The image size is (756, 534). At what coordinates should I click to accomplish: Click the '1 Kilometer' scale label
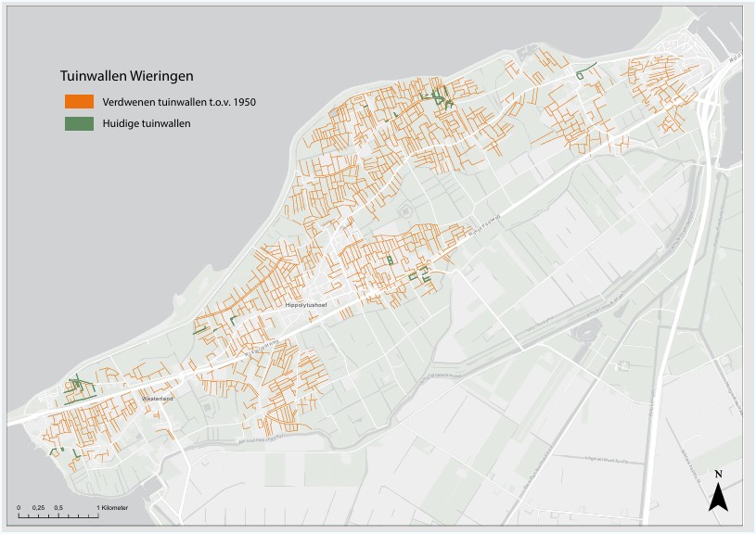click(x=112, y=508)
